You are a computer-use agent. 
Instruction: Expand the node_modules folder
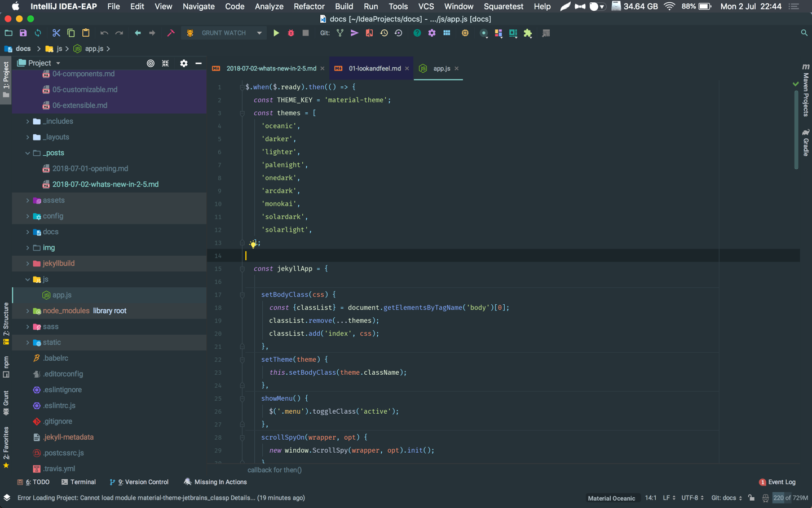[27, 310]
